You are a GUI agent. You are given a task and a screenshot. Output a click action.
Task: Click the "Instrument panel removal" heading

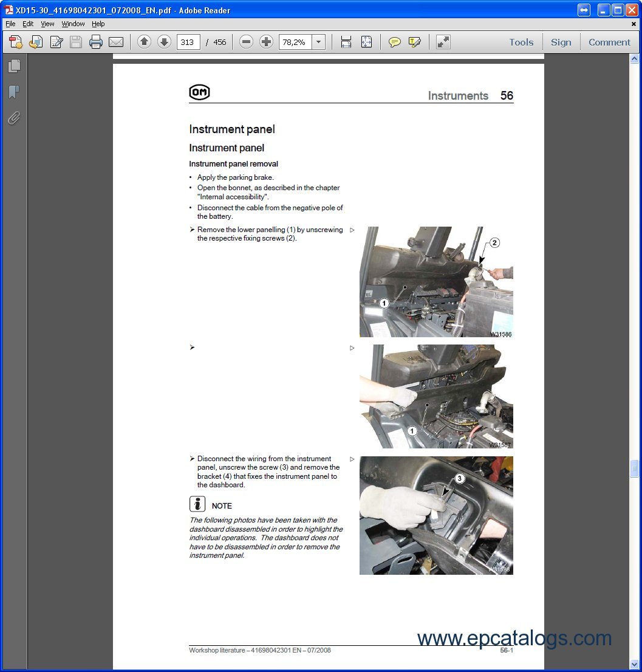pos(233,163)
